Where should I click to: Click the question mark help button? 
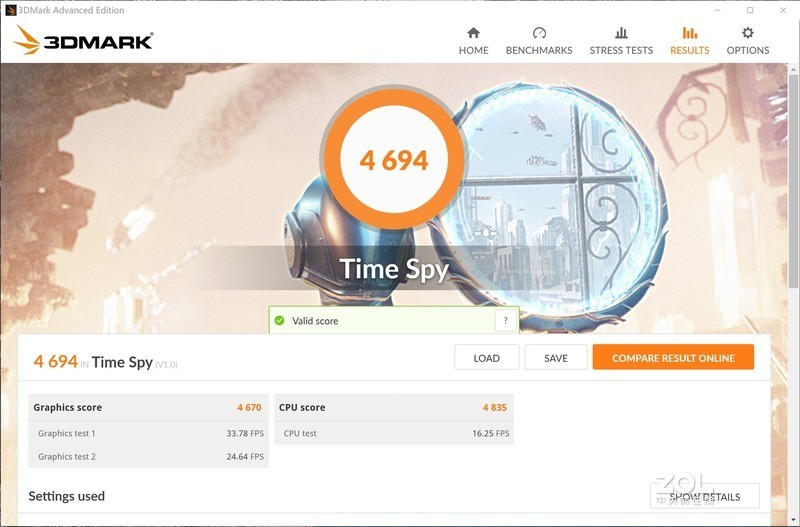[x=506, y=320]
